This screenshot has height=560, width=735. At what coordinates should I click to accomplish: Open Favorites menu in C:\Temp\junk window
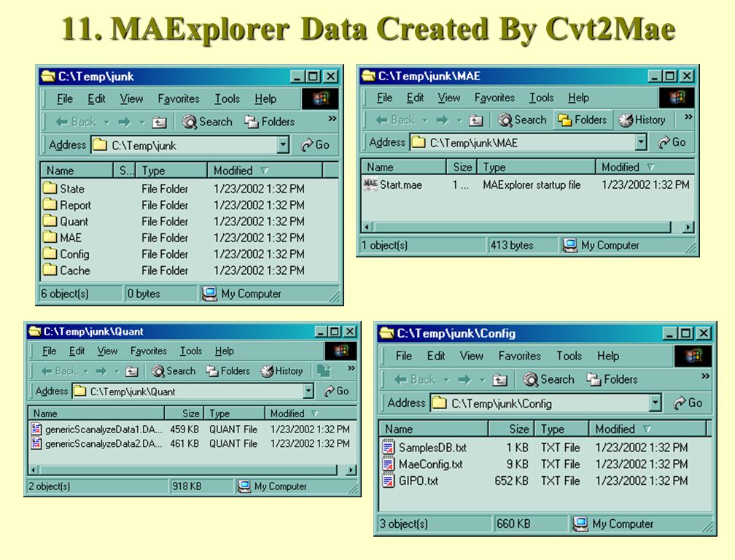pos(179,99)
